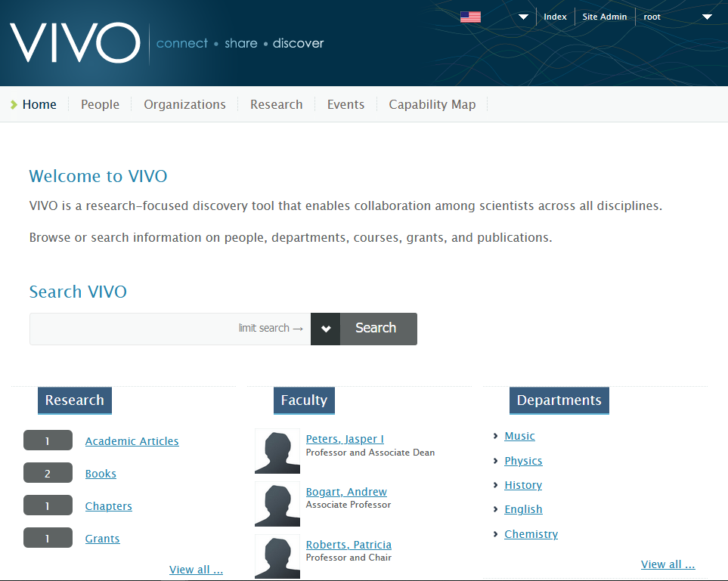Click the profile photo for Peters, Jasper I
Viewport: 728px width, 581px height.
click(x=277, y=451)
